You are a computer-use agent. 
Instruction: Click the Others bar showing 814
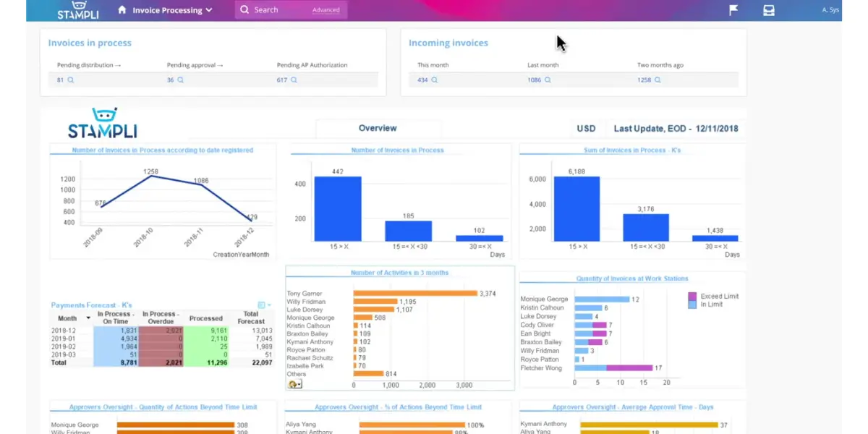click(369, 374)
